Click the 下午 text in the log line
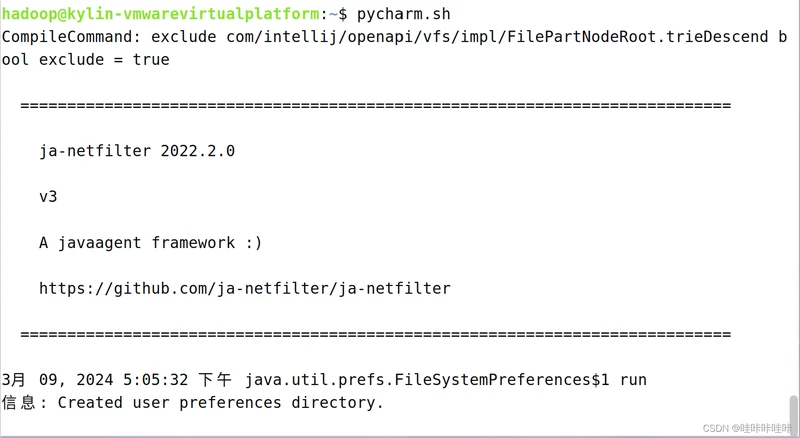 (x=217, y=380)
